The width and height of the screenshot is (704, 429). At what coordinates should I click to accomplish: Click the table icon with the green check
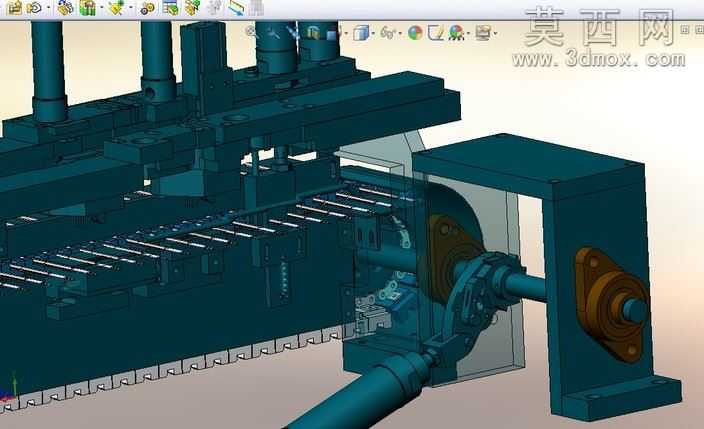coord(171,7)
